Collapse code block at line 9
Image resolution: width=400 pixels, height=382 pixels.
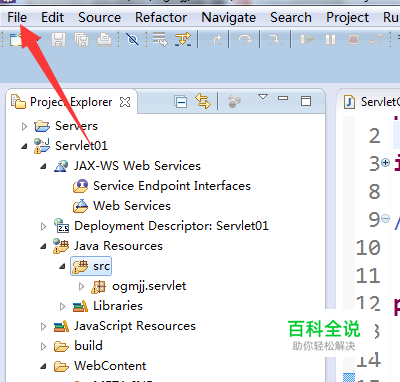385,219
